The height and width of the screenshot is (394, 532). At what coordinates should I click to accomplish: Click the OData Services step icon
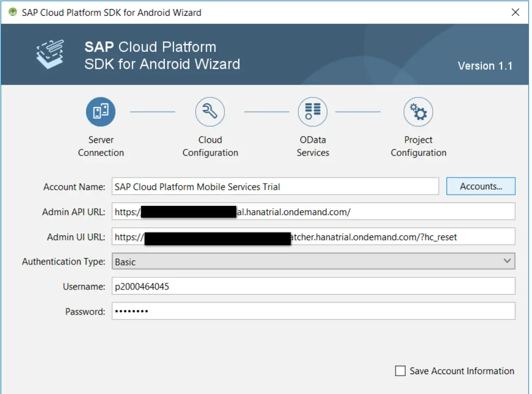[x=313, y=112]
